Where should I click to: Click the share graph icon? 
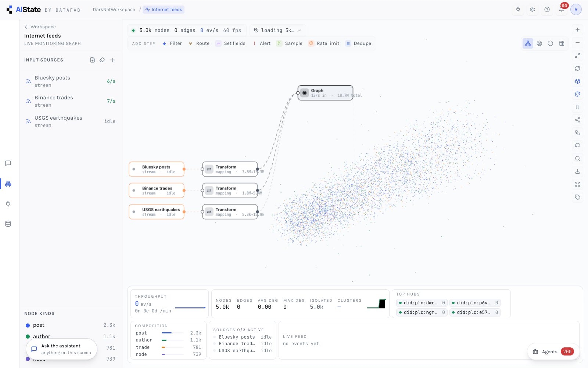577,120
